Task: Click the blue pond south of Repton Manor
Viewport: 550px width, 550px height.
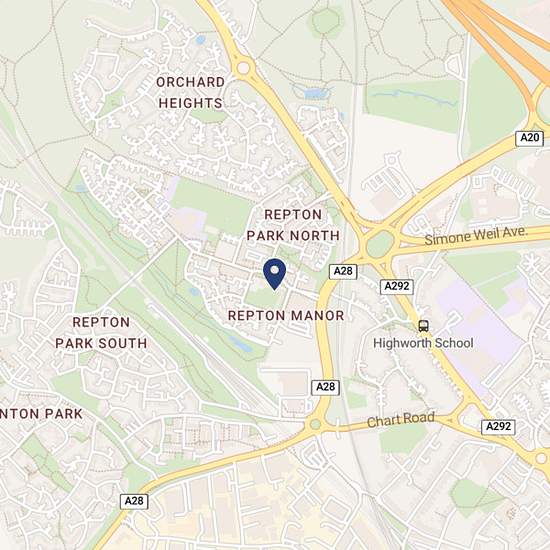Action: click(x=241, y=344)
